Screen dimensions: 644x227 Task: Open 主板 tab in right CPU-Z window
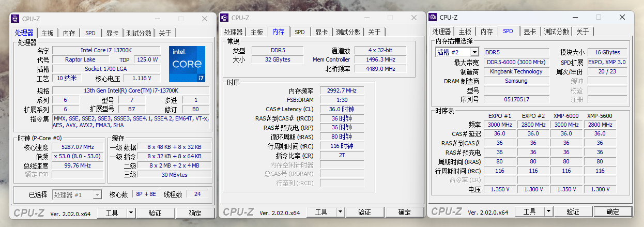coord(465,32)
